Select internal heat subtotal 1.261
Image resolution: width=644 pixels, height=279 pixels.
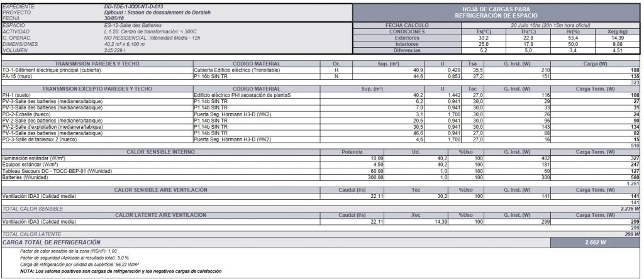click(x=634, y=183)
